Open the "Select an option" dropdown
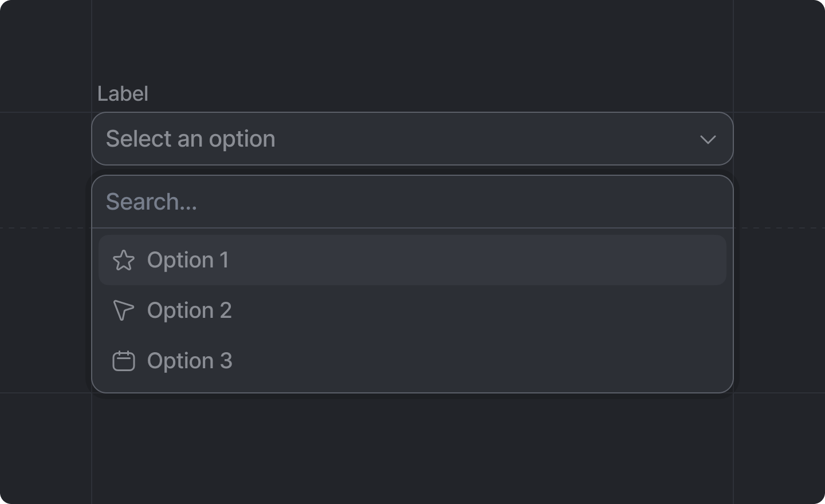Viewport: 825px width, 504px height. 412,139
